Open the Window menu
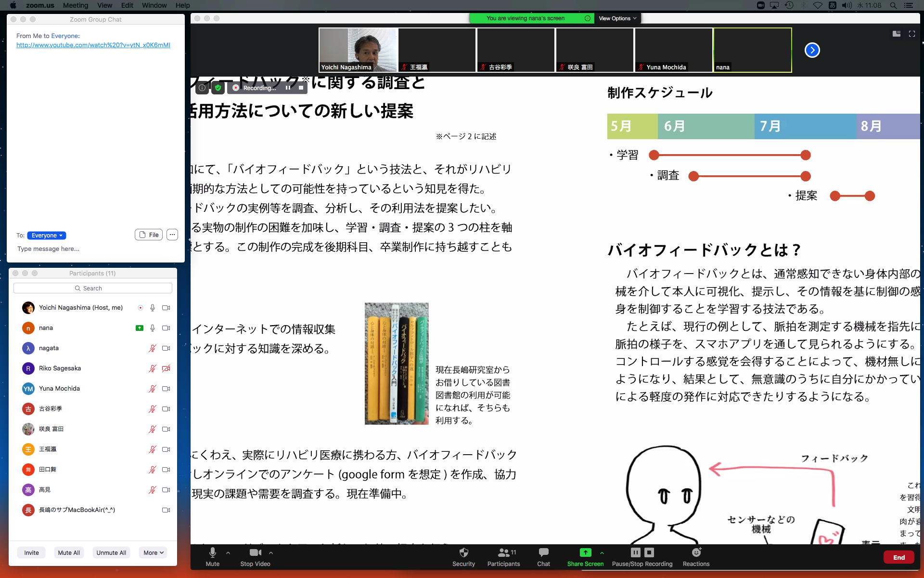The image size is (924, 578). 154,5
